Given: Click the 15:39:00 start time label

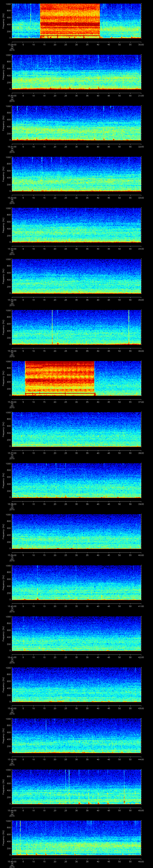Looking at the screenshot, I should click(12, 555).
